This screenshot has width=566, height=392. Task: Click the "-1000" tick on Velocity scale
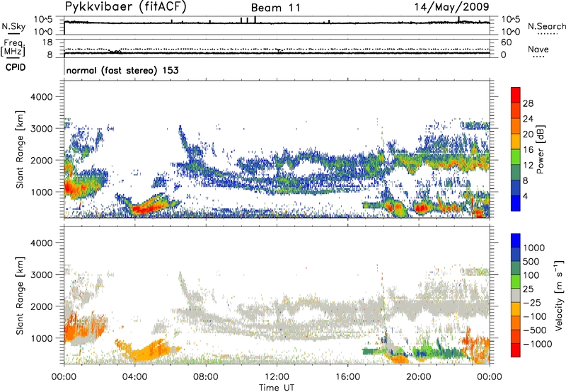(x=538, y=344)
